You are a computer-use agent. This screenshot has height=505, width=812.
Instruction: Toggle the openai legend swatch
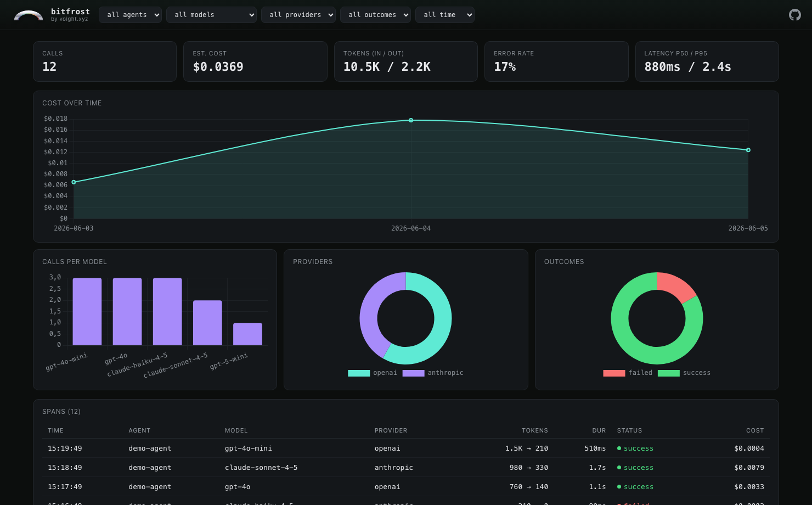click(x=359, y=373)
